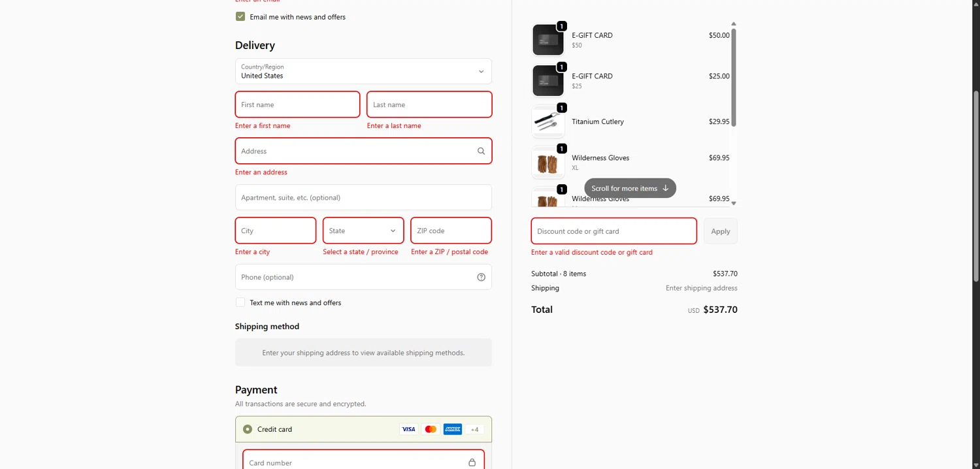Show the +4 additional payment methods
The height and width of the screenshot is (469, 980).
tap(474, 429)
